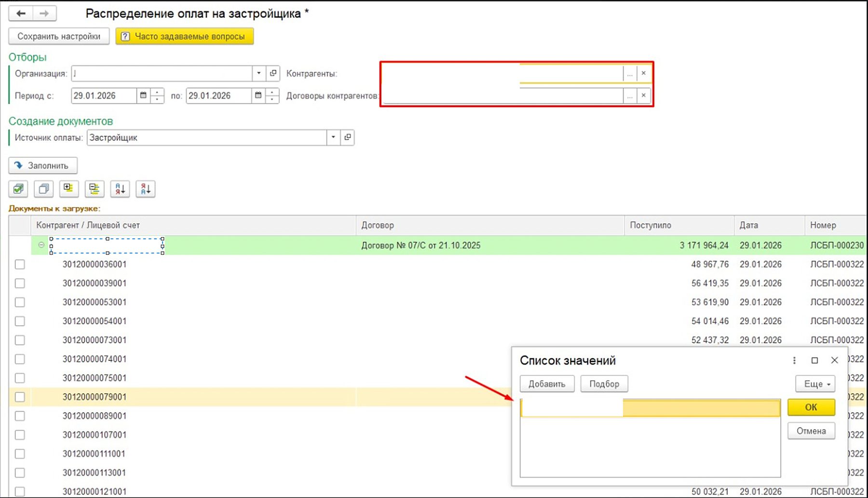Open selection for Контрагенты via ellipsis

pos(630,73)
